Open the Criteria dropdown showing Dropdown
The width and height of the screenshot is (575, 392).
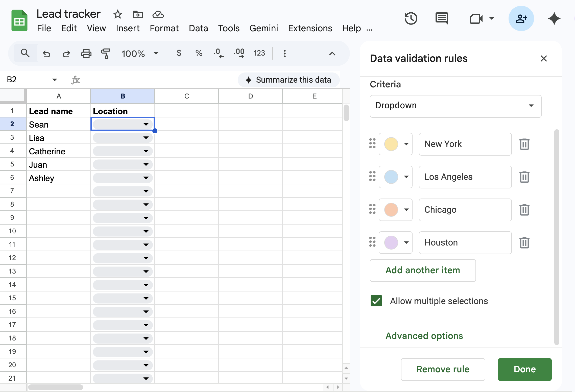point(455,106)
